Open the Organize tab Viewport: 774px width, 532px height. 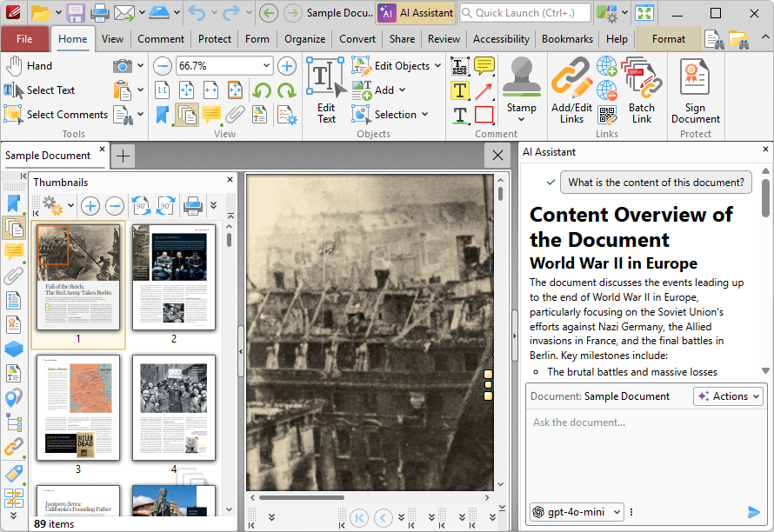pos(304,39)
